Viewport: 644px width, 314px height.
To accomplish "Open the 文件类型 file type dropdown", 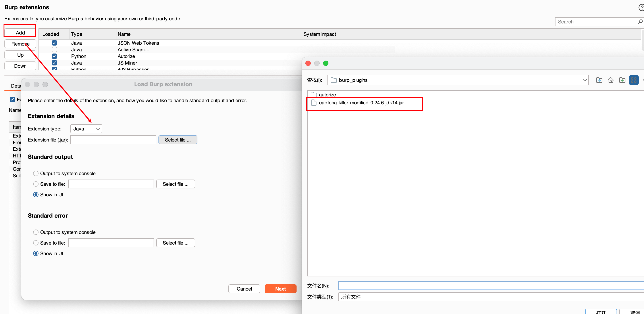I will (491, 297).
